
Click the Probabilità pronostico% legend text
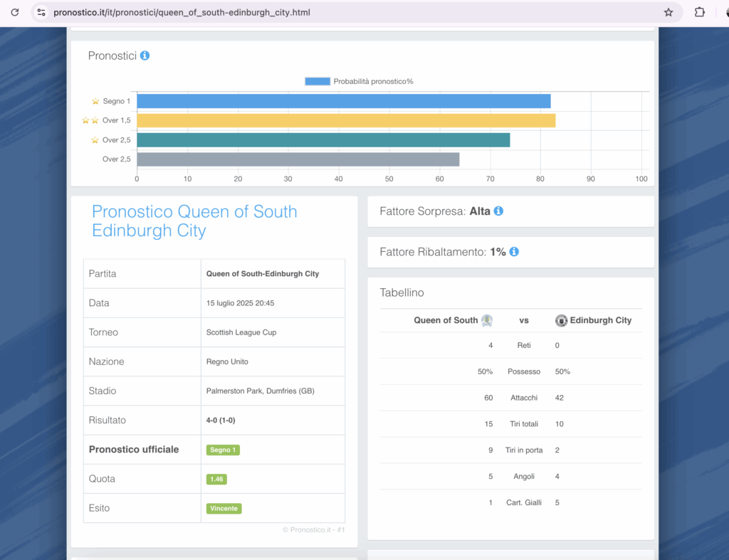click(373, 81)
